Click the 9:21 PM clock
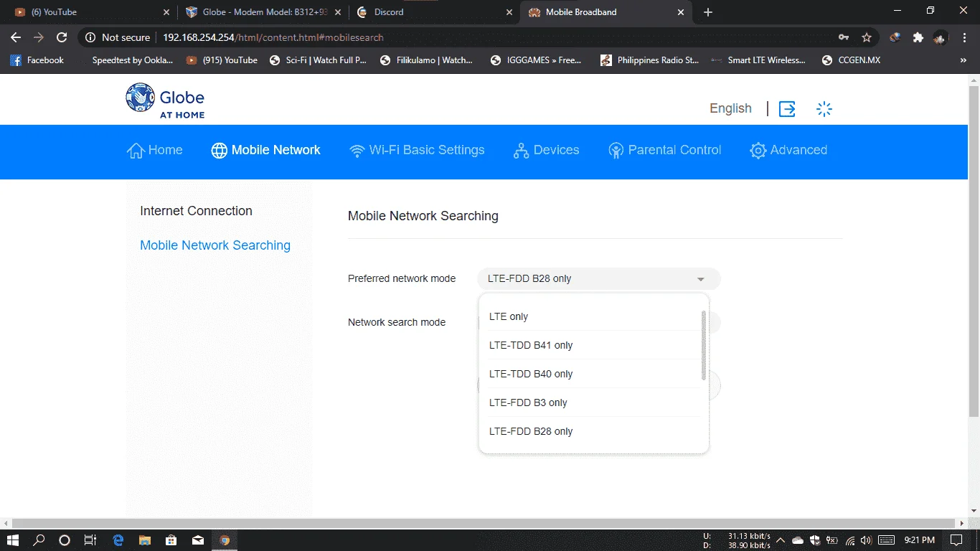 coord(920,540)
